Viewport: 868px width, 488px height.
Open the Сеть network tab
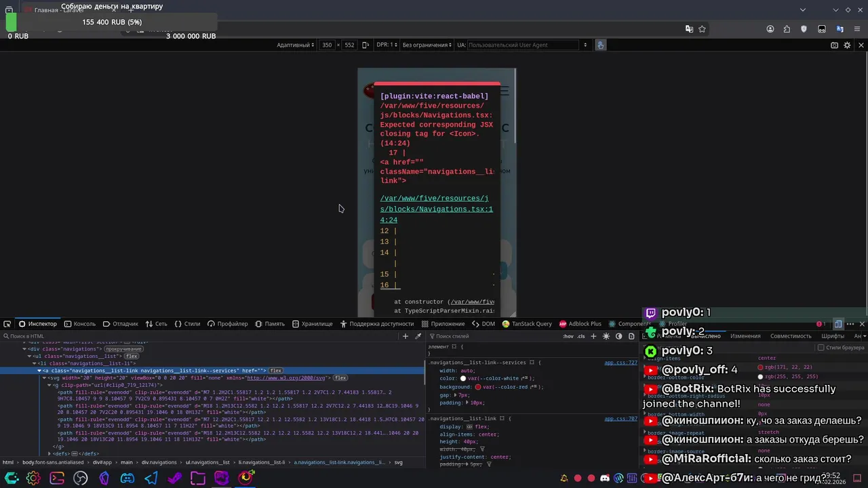coord(156,324)
